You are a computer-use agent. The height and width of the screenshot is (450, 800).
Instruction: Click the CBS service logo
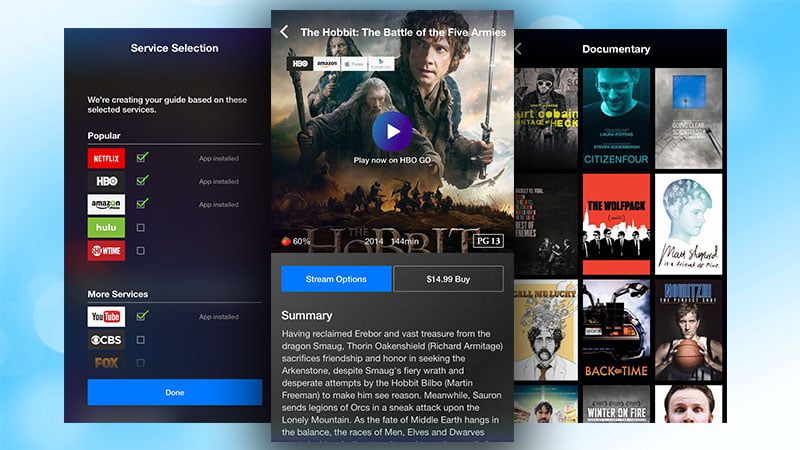106,340
